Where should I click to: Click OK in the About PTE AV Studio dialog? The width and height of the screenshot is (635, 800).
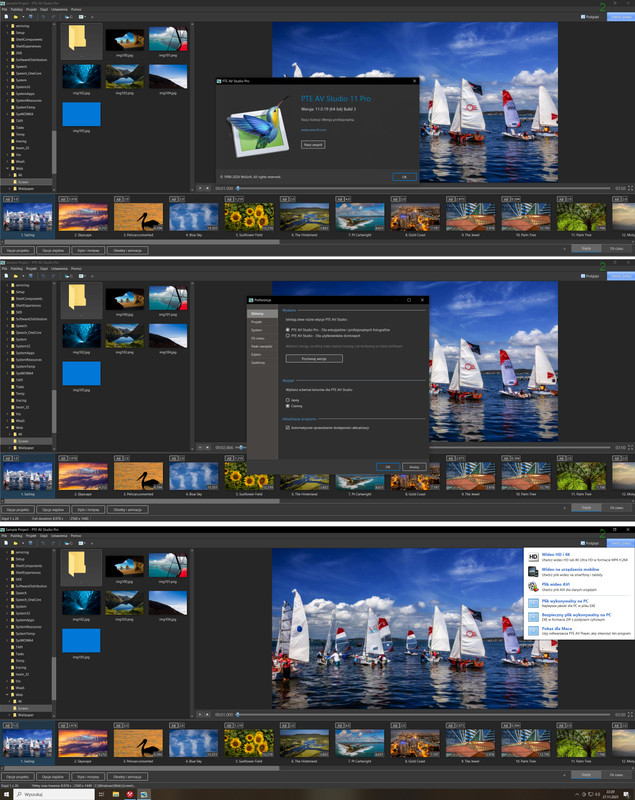404,177
